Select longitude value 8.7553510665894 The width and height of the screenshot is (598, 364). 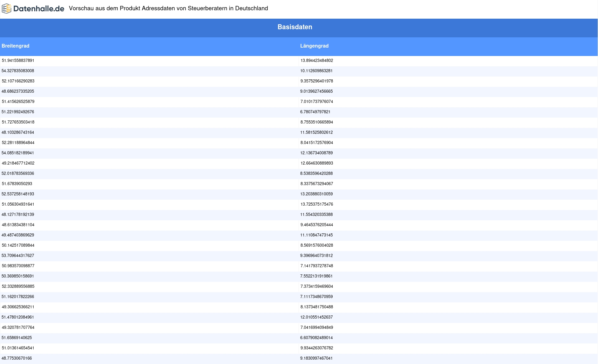click(317, 122)
